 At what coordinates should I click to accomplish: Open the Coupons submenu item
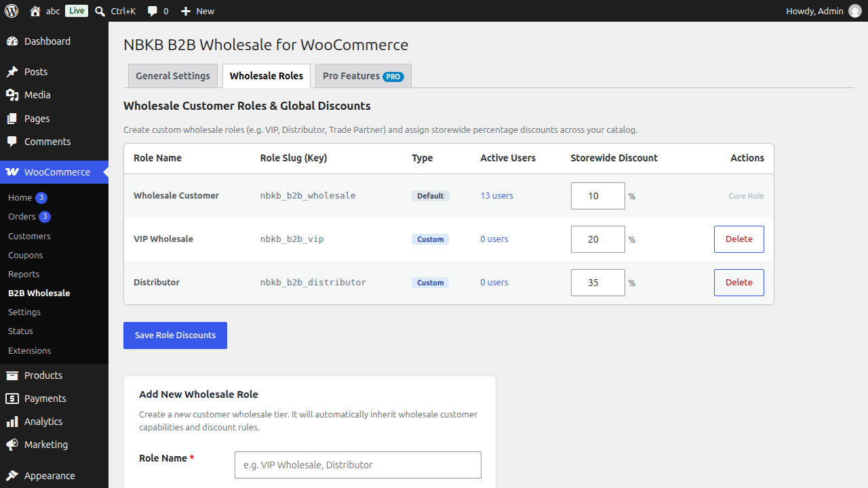[26, 255]
